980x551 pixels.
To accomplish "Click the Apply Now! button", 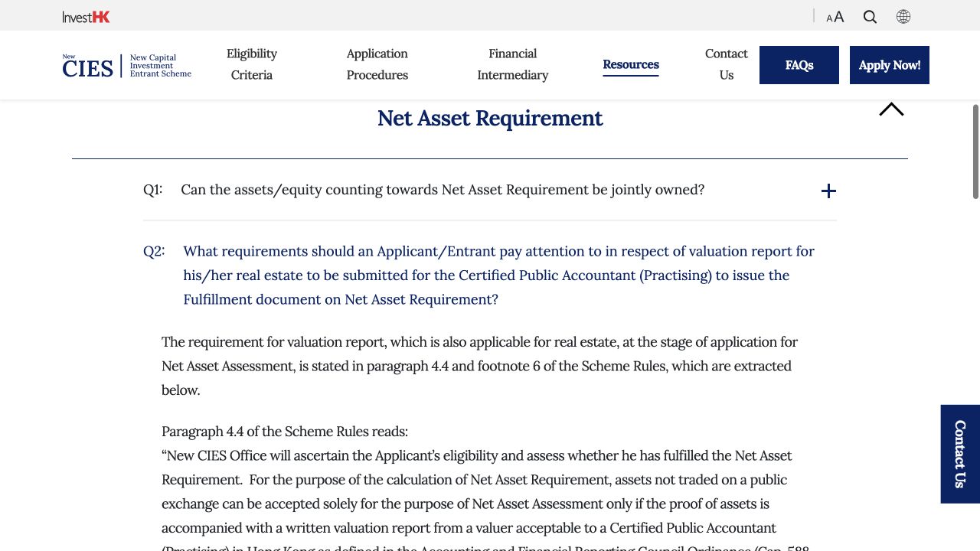I will (x=890, y=65).
